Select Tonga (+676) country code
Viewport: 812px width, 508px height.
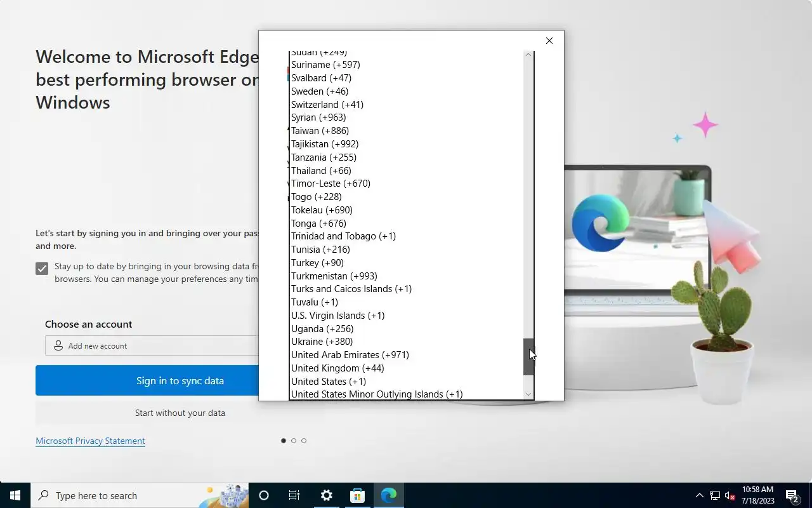pyautogui.click(x=406, y=224)
